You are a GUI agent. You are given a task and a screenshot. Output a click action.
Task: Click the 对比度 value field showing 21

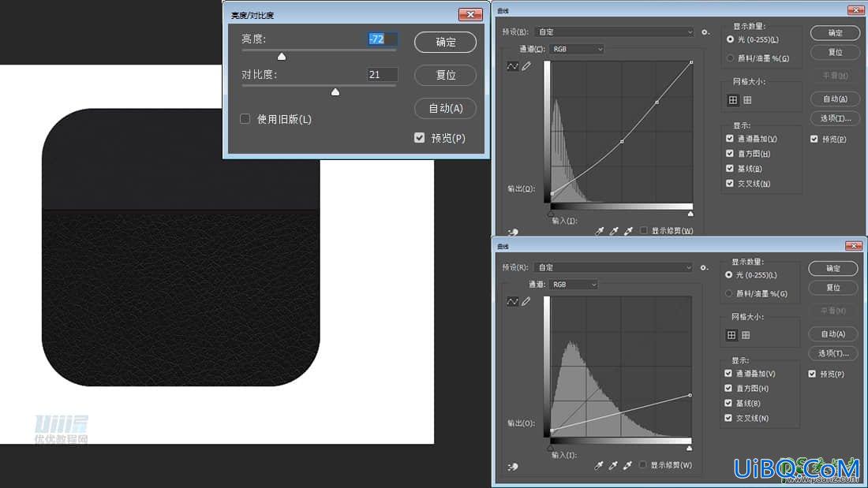(382, 75)
